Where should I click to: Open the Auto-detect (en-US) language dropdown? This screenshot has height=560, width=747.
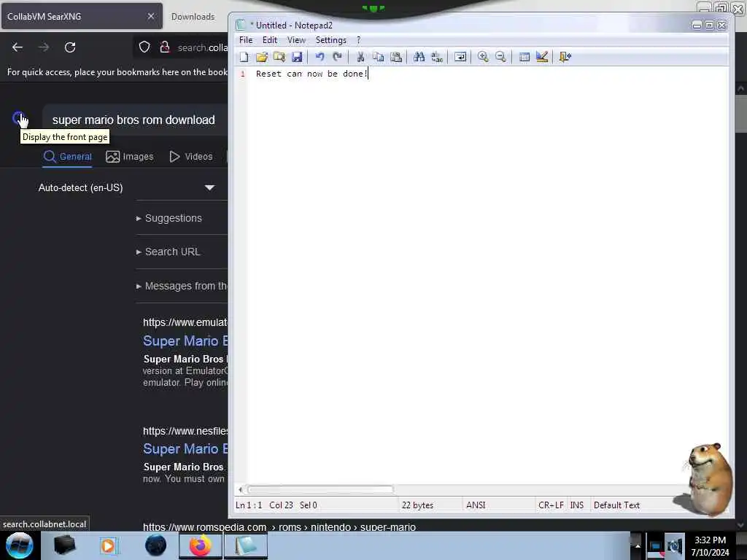tap(127, 187)
